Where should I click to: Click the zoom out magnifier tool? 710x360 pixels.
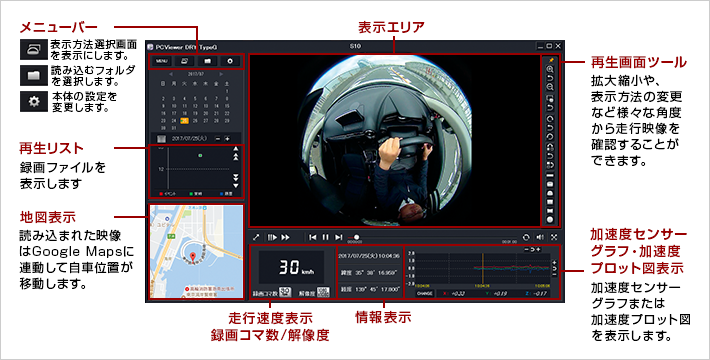(551, 87)
